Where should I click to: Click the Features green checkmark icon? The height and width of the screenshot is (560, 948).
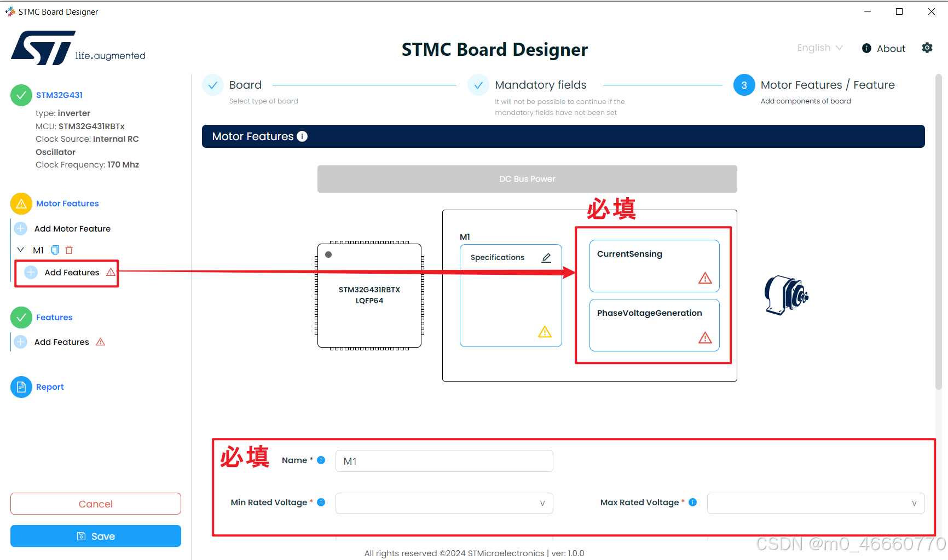(21, 317)
